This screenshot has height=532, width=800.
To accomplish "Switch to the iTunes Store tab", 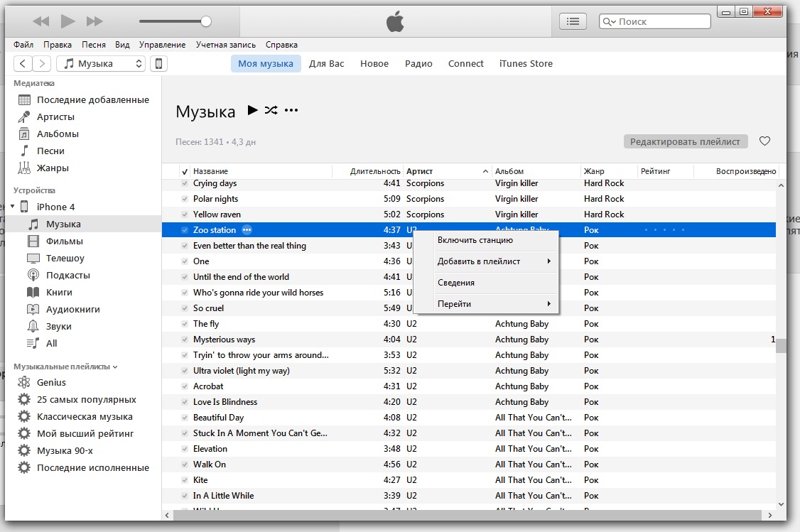I will tap(526, 64).
